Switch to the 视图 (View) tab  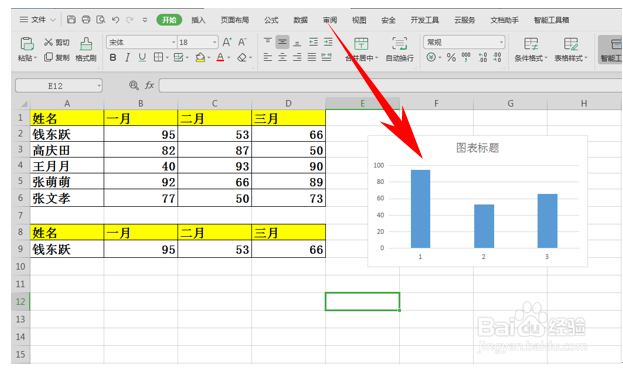click(x=359, y=20)
